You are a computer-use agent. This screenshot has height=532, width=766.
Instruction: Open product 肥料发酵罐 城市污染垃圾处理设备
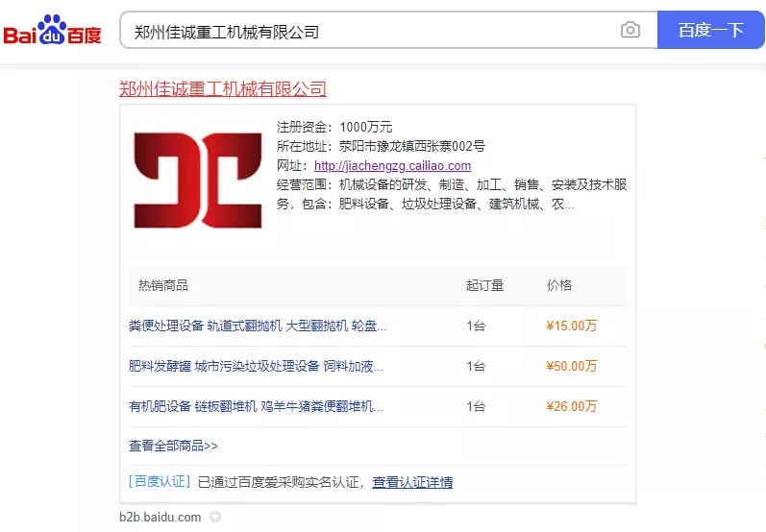256,366
